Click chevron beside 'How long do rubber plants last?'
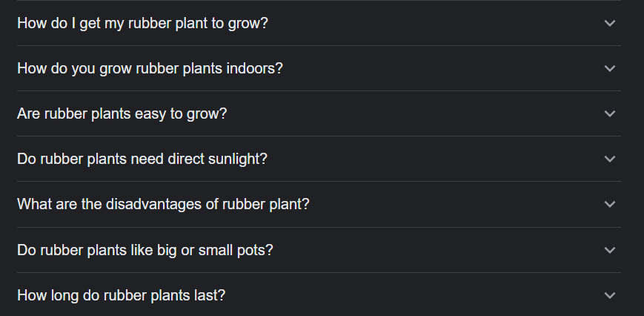This screenshot has width=644, height=316. [610, 295]
